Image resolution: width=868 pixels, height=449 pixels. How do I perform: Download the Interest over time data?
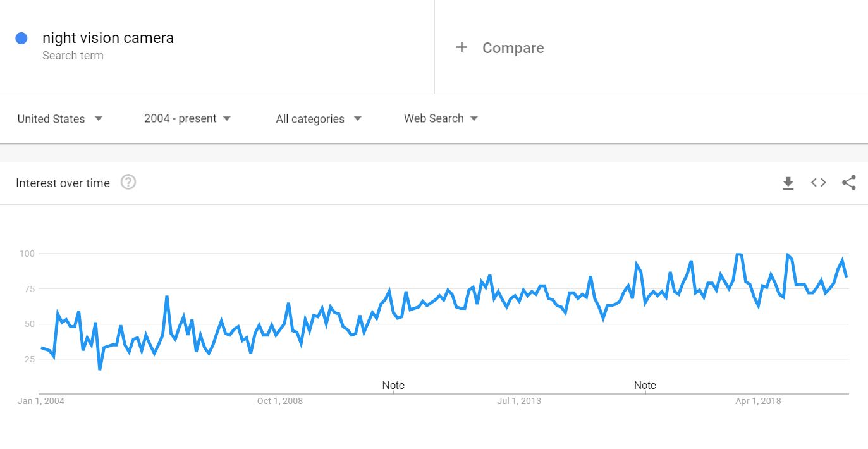tap(788, 183)
